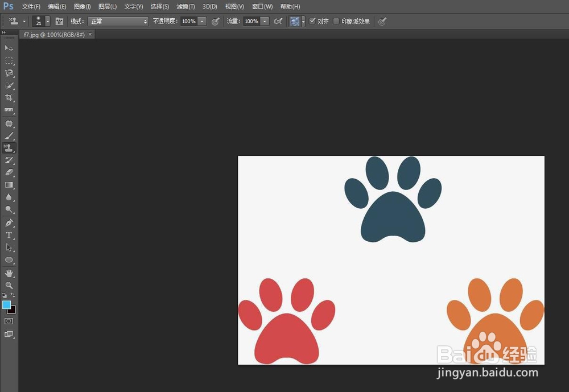Open the 编辑(E) menu
Viewport: 569px width, 392px height.
pyautogui.click(x=57, y=6)
